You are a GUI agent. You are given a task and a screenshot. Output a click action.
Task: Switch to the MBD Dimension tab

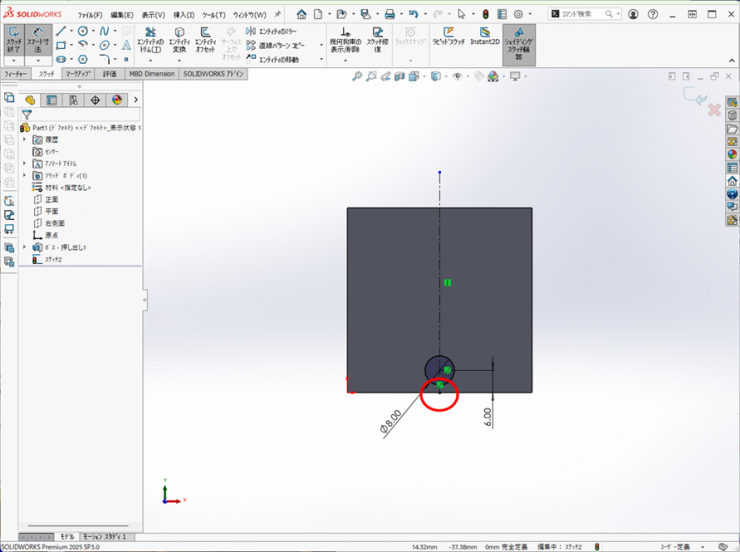tap(152, 74)
